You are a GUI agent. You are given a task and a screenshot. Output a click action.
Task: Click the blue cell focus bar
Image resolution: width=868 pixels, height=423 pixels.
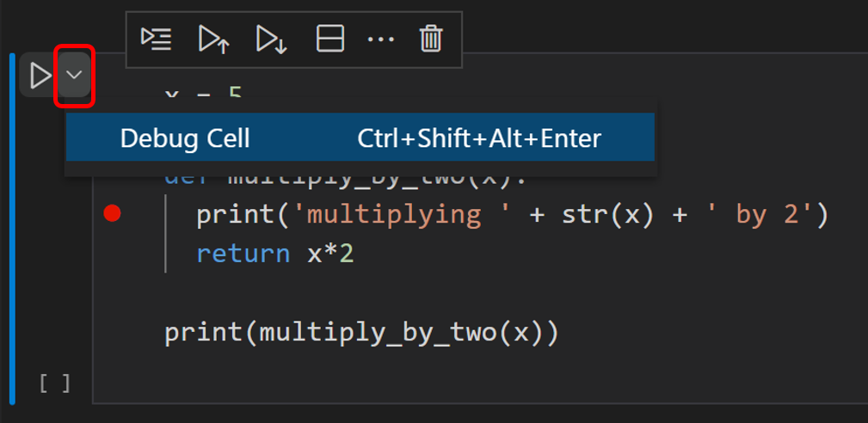(12, 229)
